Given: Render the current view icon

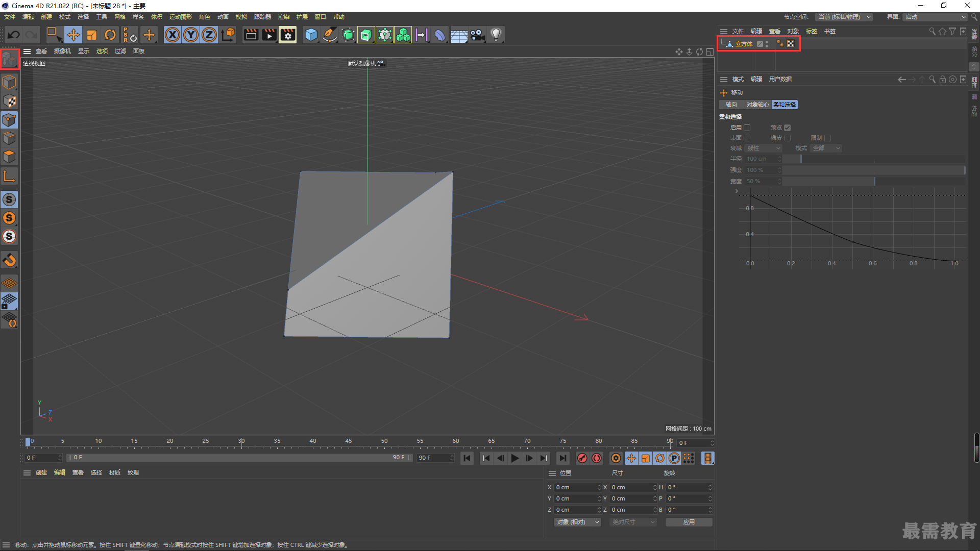Looking at the screenshot, I should 251,35.
